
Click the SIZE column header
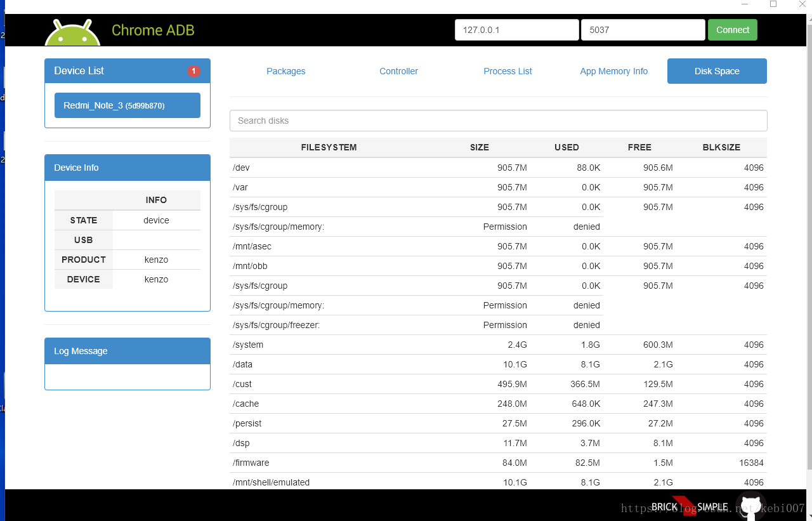coord(480,147)
